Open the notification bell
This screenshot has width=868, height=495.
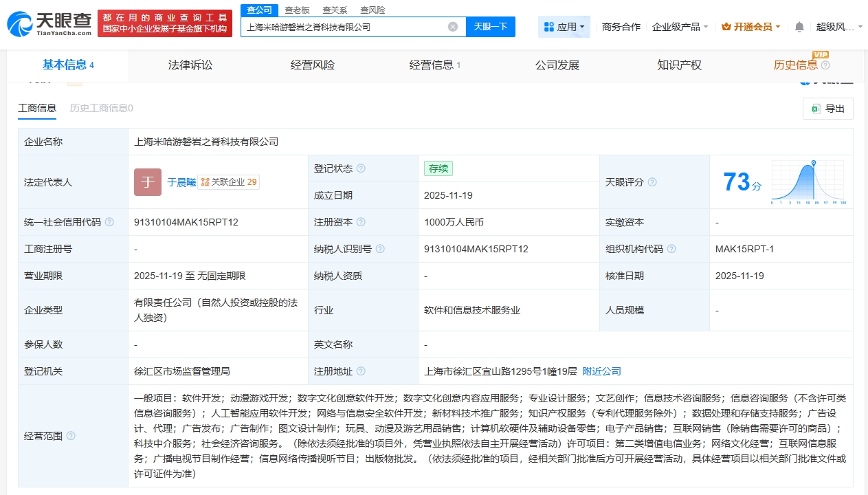799,27
